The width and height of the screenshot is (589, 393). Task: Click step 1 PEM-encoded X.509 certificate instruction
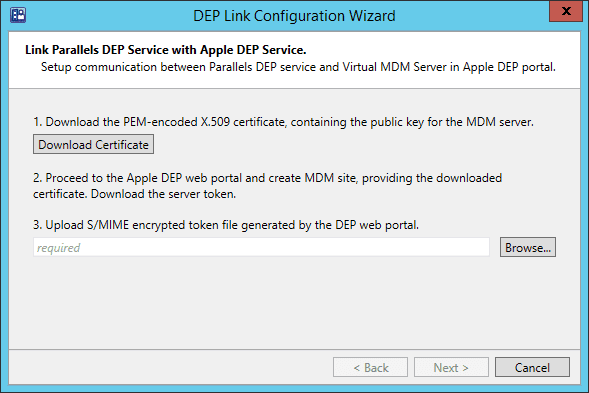click(x=283, y=122)
